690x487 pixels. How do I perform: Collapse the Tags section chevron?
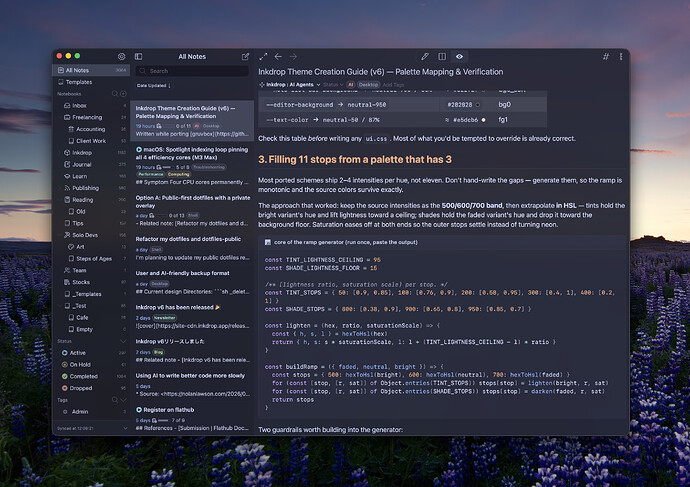[x=123, y=400]
